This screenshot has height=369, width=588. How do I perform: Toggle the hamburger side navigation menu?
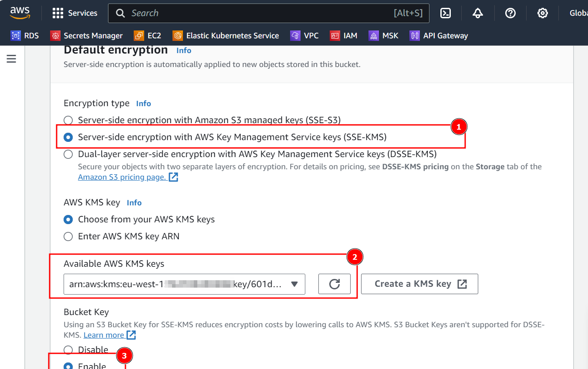point(11,59)
